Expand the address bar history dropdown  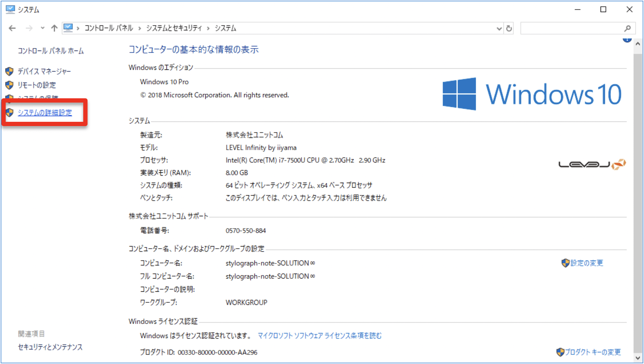point(499,28)
